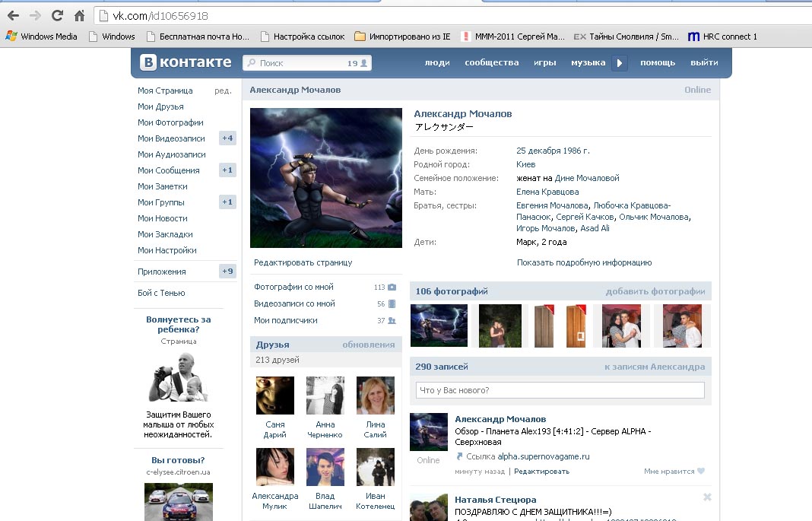Screen dimensions: 812x521
Task: Click the +1 messages counter badge
Action: pyautogui.click(x=227, y=170)
